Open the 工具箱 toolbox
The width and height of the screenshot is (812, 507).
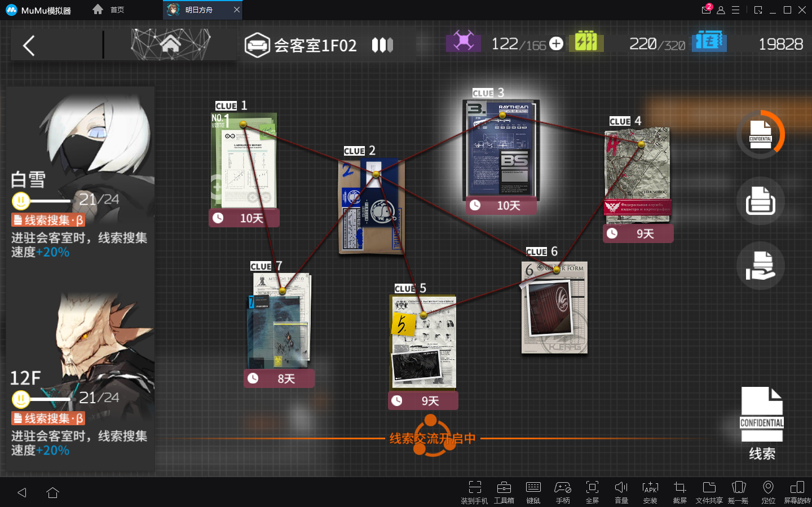[x=504, y=492]
